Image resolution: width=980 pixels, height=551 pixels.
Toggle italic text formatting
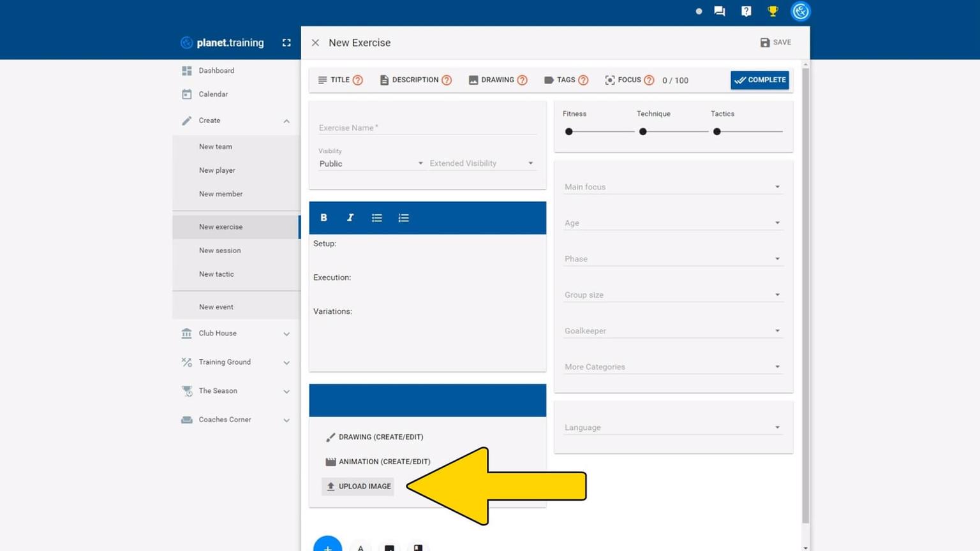pos(350,217)
